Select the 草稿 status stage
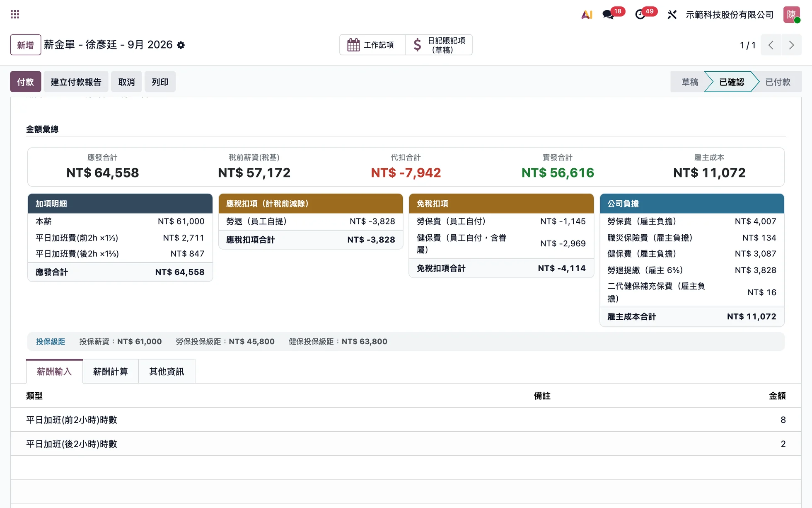 [689, 82]
